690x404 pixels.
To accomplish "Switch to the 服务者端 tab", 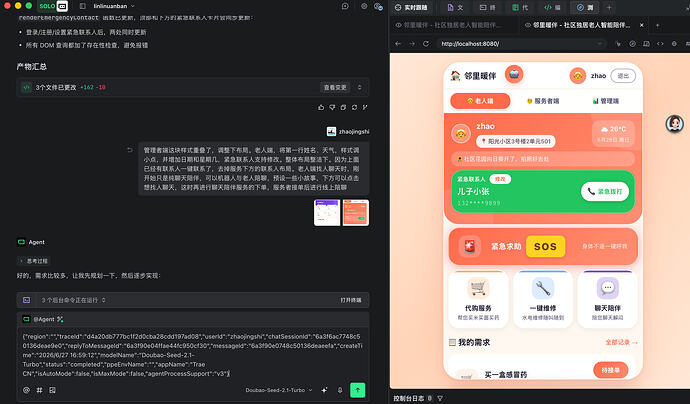I will [543, 101].
